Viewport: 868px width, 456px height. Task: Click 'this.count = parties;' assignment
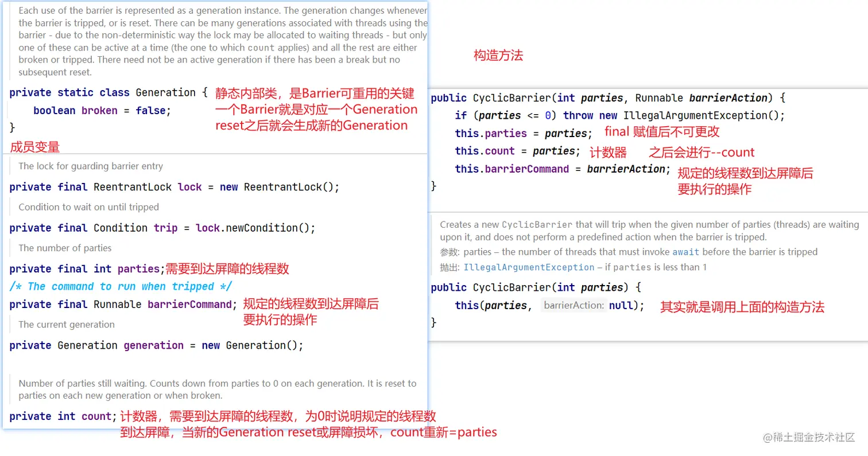(518, 151)
